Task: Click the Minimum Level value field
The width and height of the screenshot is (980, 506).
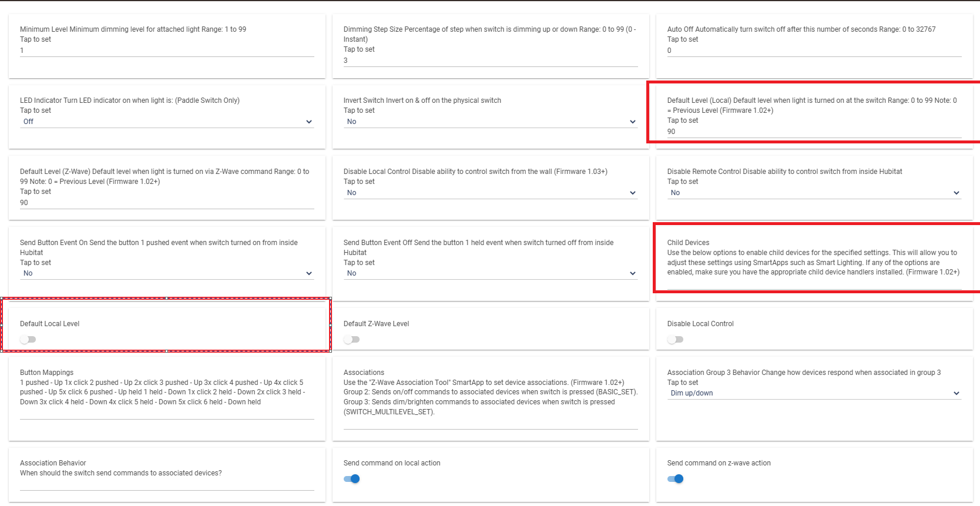Action: pyautogui.click(x=167, y=51)
